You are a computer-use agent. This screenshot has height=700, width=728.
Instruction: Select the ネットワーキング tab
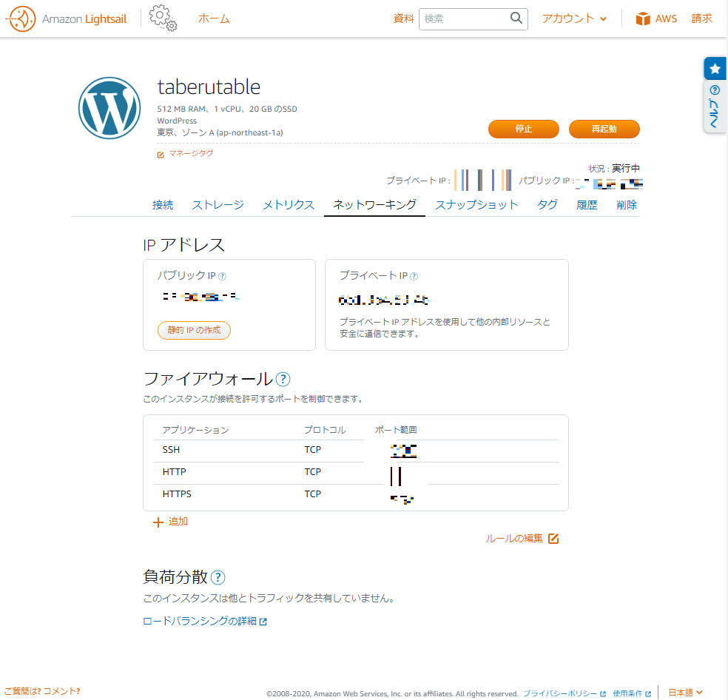pyautogui.click(x=374, y=204)
